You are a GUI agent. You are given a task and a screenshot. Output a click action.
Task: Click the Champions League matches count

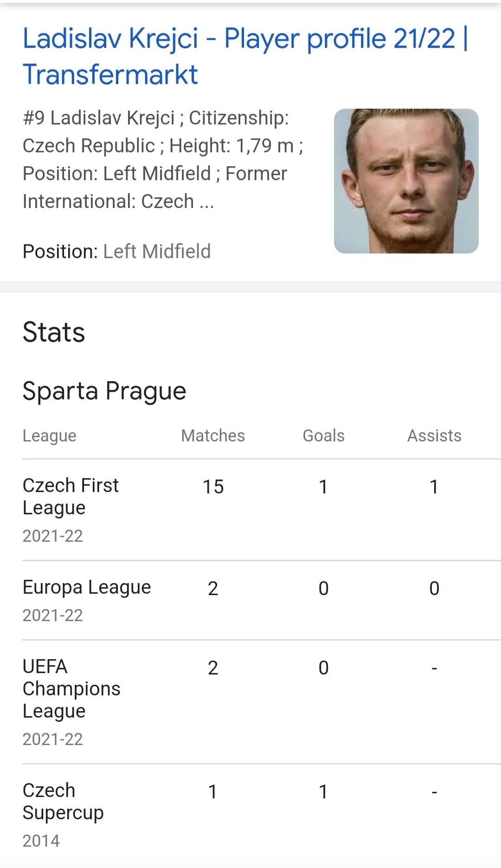click(213, 668)
